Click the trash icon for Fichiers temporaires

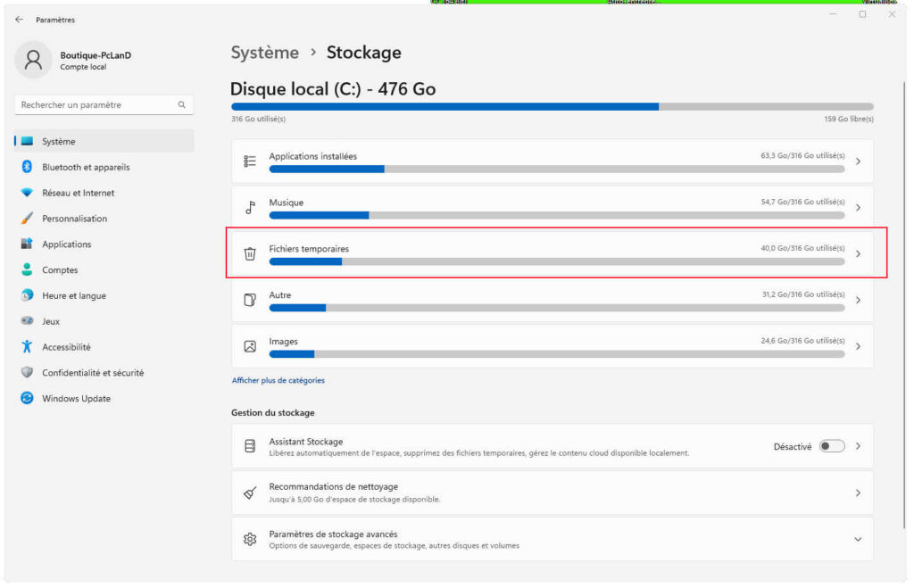point(250,253)
